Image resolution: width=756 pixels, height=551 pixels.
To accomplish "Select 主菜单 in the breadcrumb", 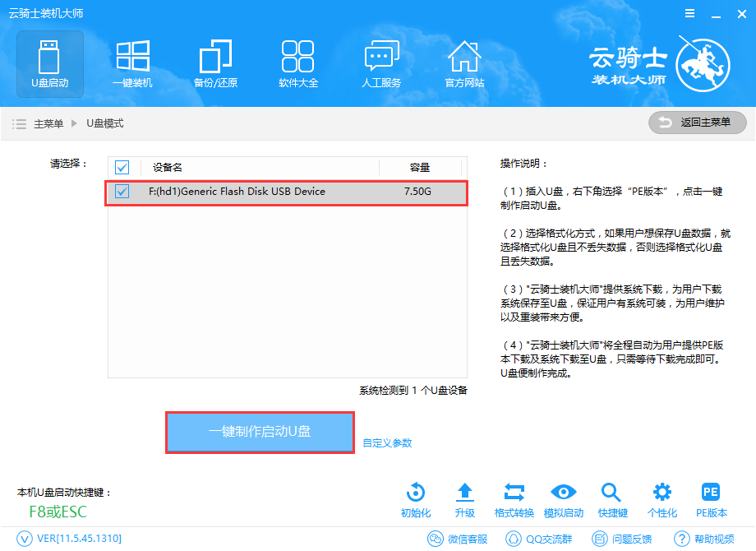I will tap(51, 123).
